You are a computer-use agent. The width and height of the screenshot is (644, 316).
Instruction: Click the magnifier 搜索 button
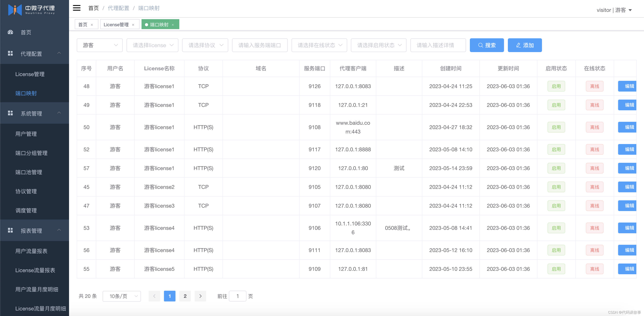(487, 45)
